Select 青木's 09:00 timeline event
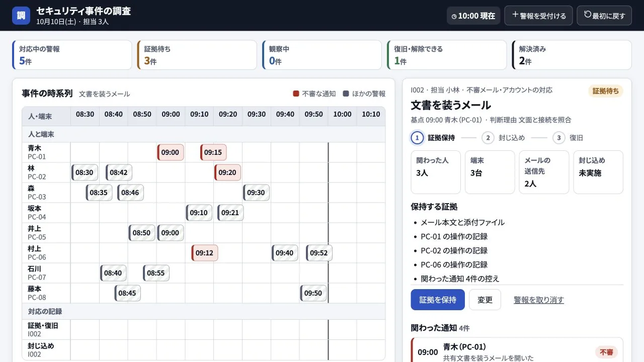644x362 pixels. [171, 152]
